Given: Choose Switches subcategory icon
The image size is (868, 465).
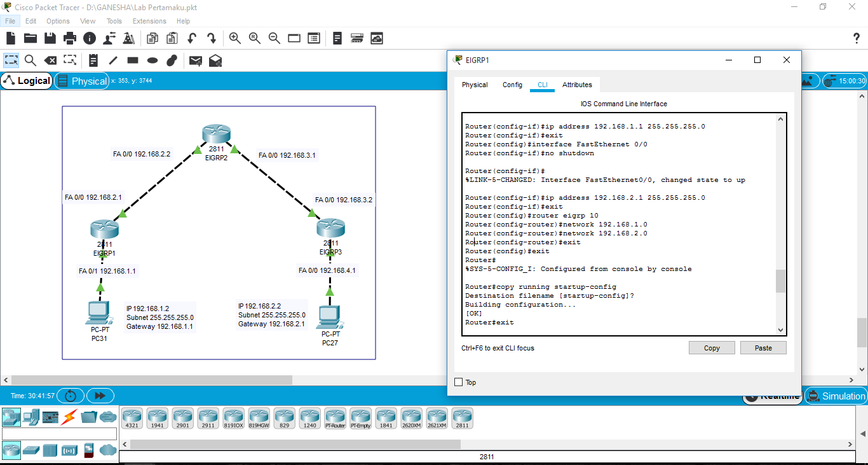Looking at the screenshot, I should click(x=31, y=450).
